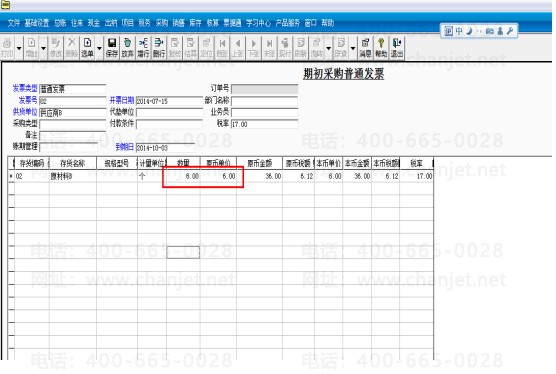The width and height of the screenshot is (556, 374).
Task: Open the 总账 menu
Action: click(x=60, y=23)
